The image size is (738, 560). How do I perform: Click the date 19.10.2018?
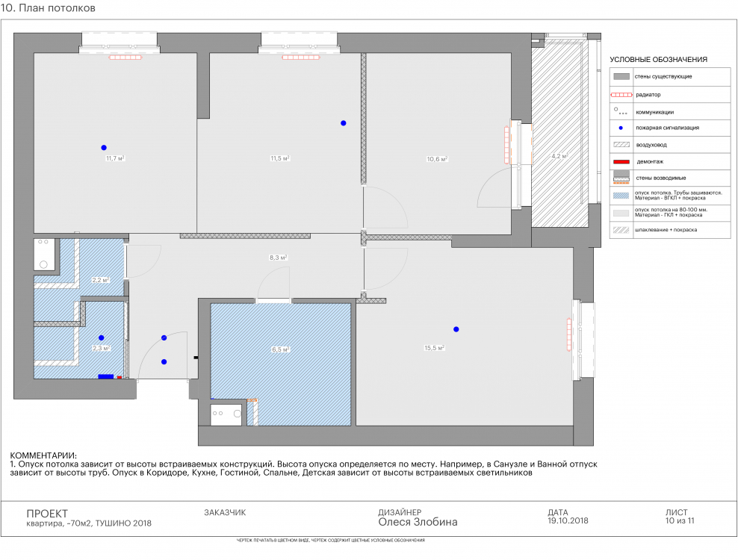[568, 520]
